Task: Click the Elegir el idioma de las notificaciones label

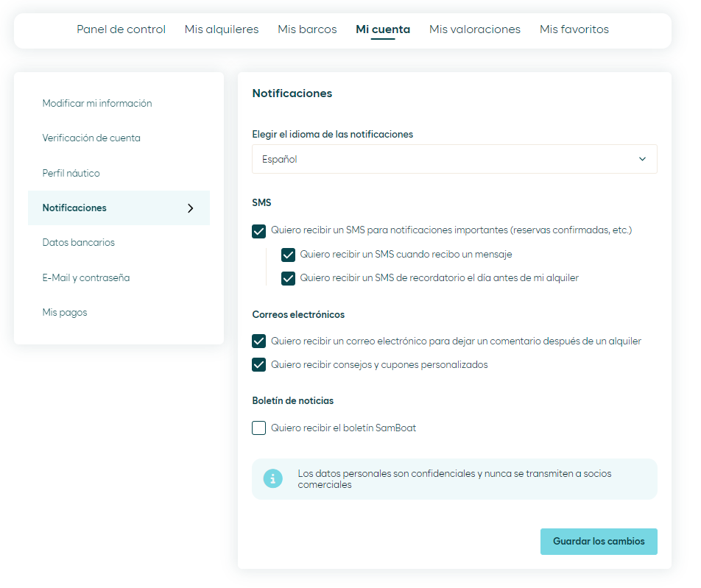Action: click(333, 135)
